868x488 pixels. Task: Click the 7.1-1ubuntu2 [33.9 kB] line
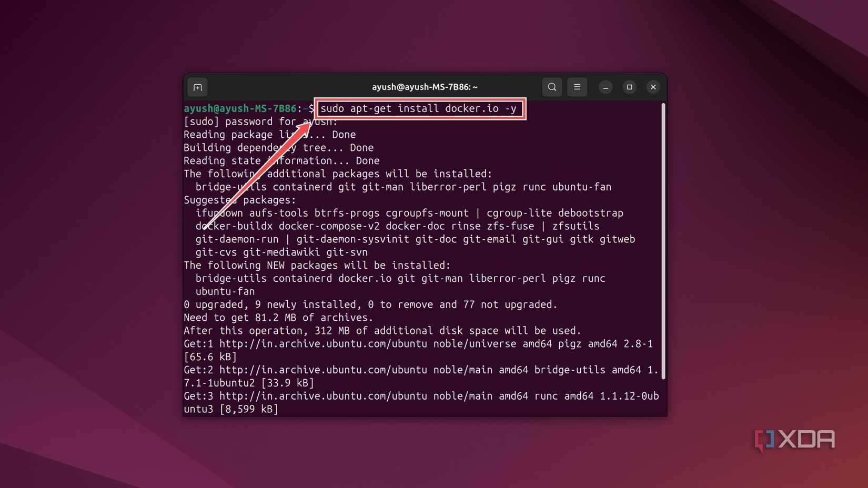tap(249, 383)
